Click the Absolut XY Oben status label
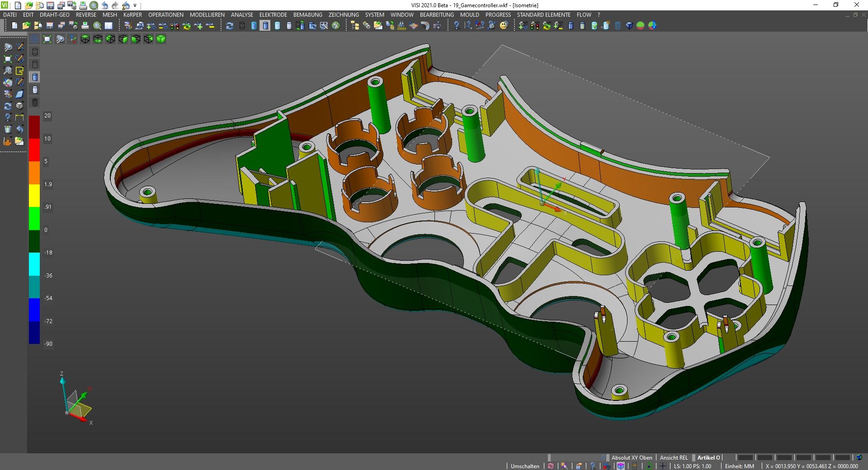Viewport: 868px width, 470px height. click(632, 458)
